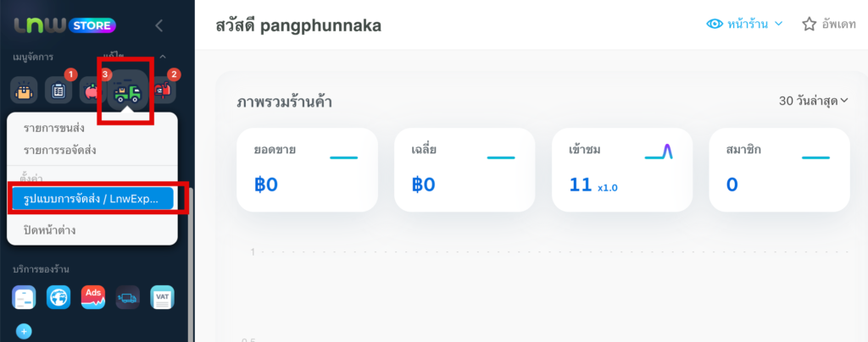Screen dimensions: 868x342
Task: Expand the 30 วันล่าสุด period dropdown
Action: tap(813, 102)
